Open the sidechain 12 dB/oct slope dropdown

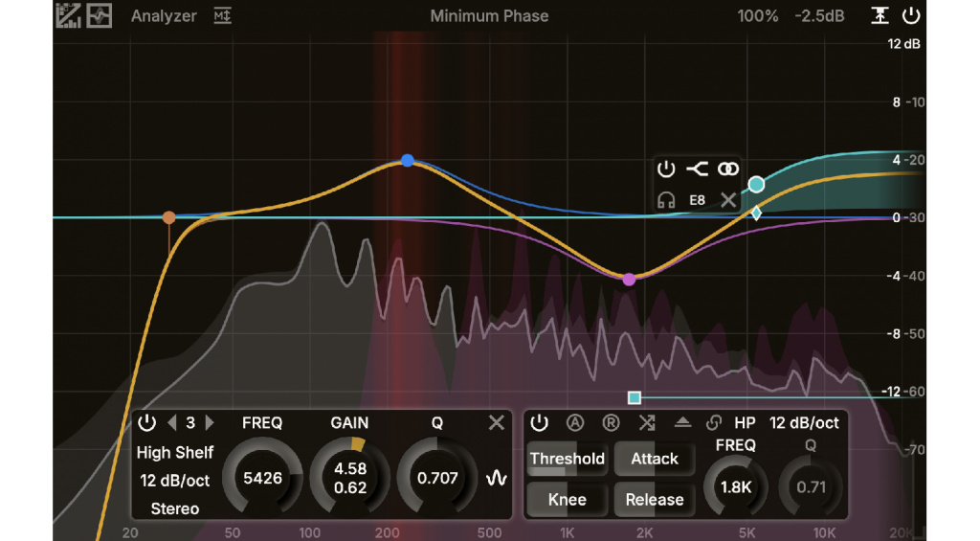804,423
